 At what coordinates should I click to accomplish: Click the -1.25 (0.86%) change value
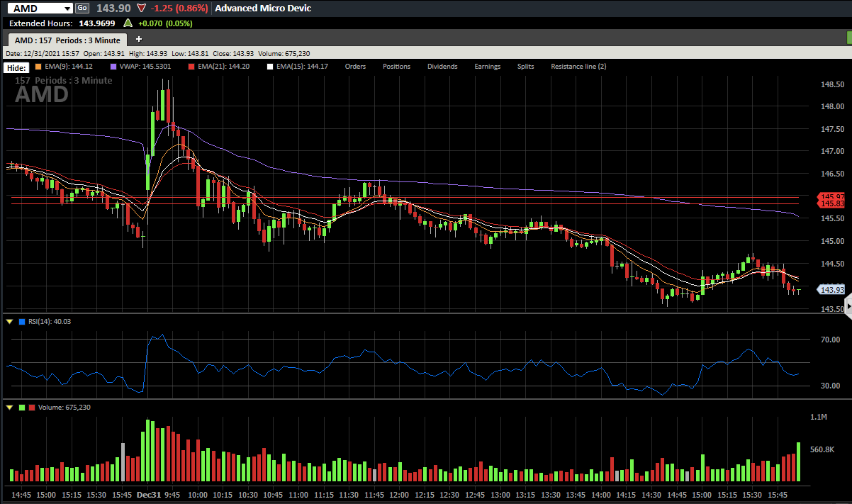pos(179,9)
